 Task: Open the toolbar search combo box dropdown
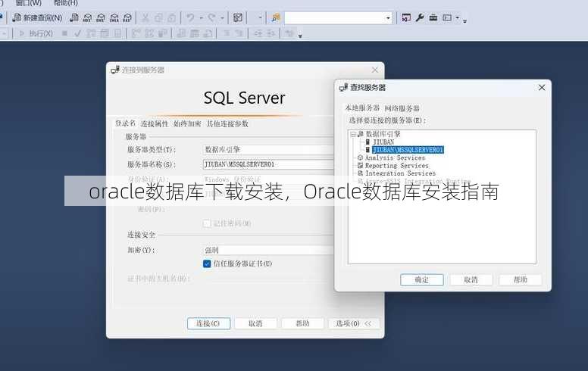pyautogui.click(x=388, y=17)
